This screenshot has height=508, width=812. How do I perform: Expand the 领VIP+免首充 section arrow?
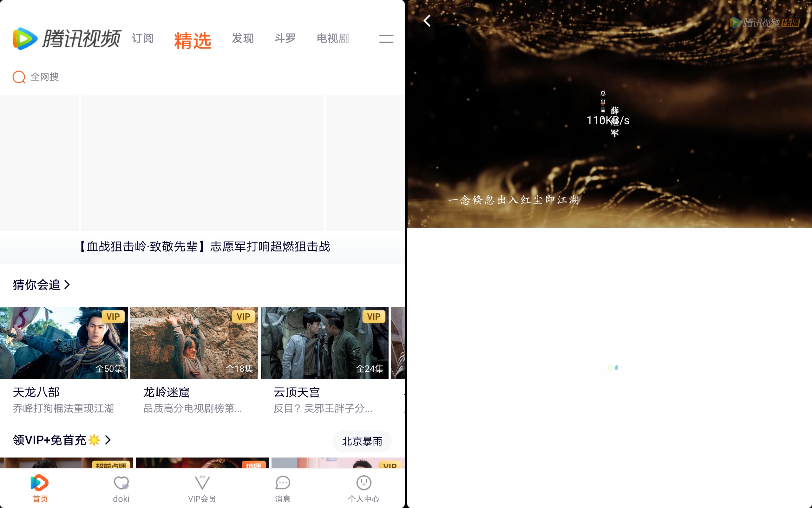point(108,440)
